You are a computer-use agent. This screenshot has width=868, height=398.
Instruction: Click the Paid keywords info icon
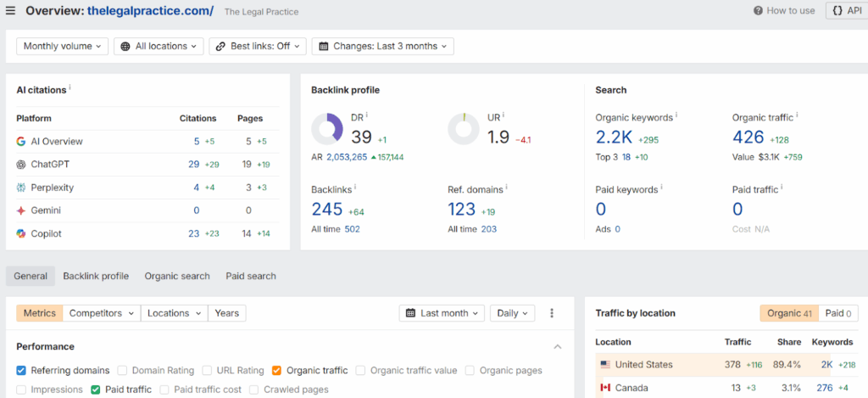661,188
